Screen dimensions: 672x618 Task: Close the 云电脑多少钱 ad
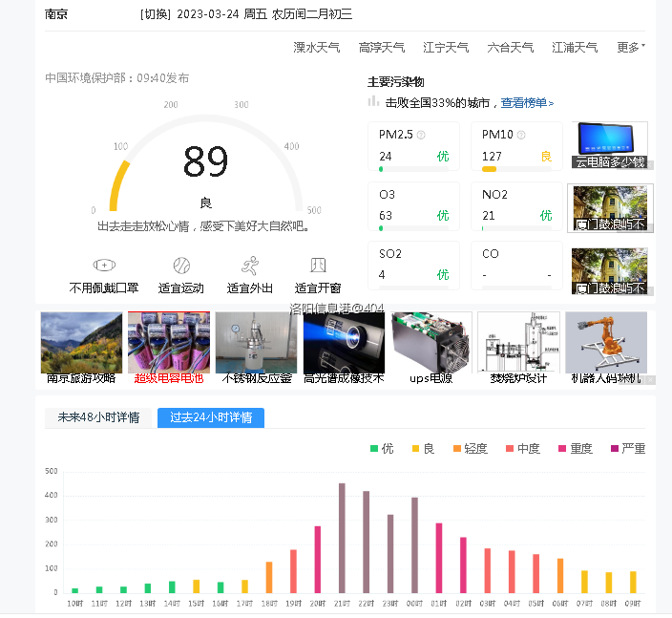click(x=650, y=165)
